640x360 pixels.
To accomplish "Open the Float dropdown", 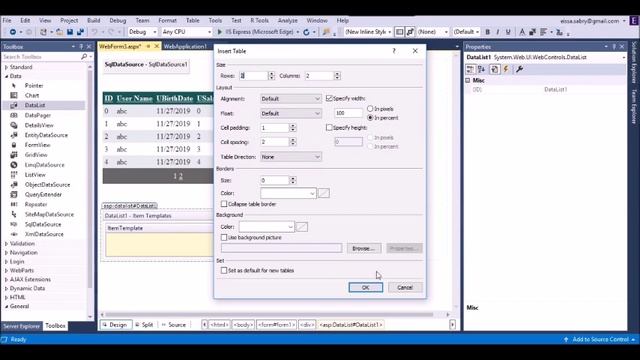I will click(291, 113).
